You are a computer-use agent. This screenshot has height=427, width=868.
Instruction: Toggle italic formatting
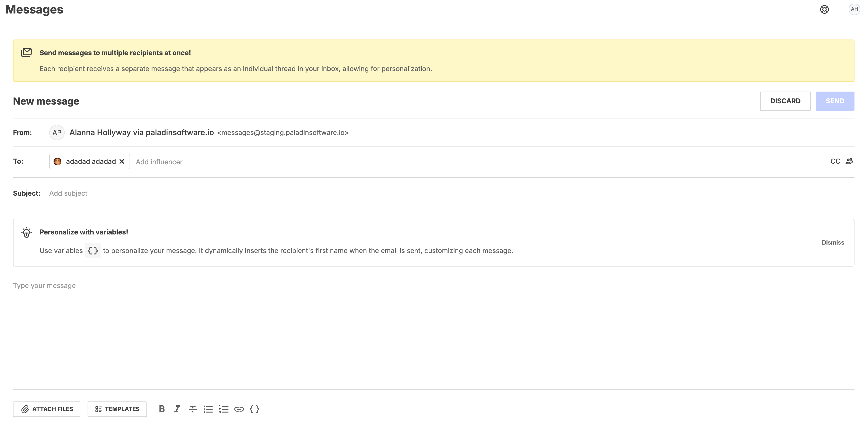tap(177, 409)
